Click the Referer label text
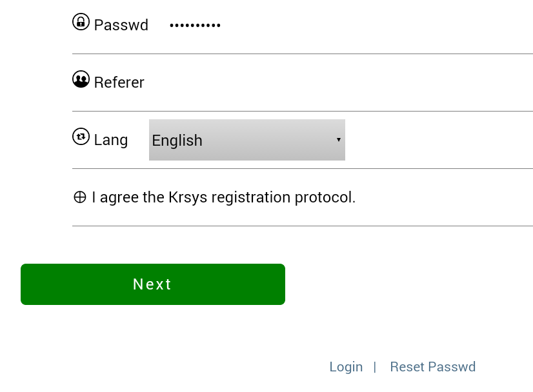This screenshot has width=533, height=392. [x=119, y=83]
